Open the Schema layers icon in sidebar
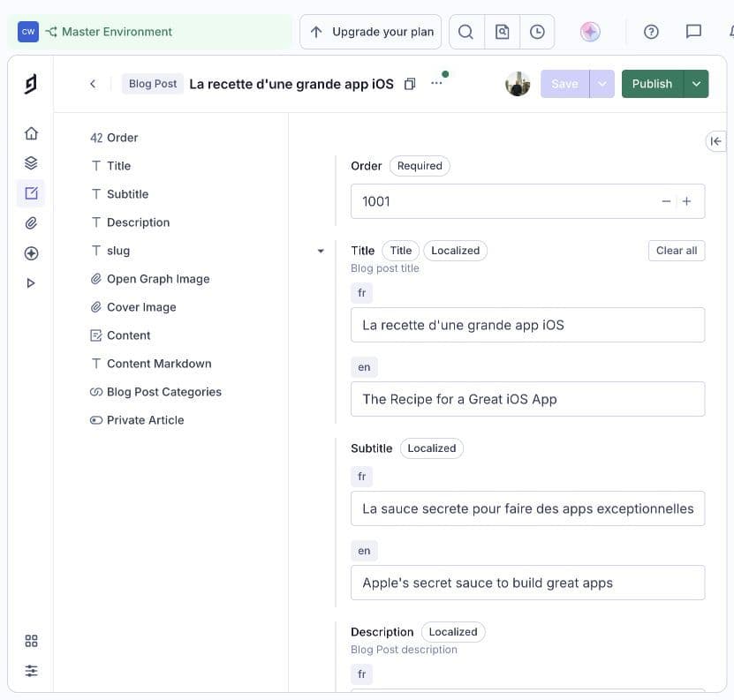Viewport: 734px width, 700px height. 31,162
